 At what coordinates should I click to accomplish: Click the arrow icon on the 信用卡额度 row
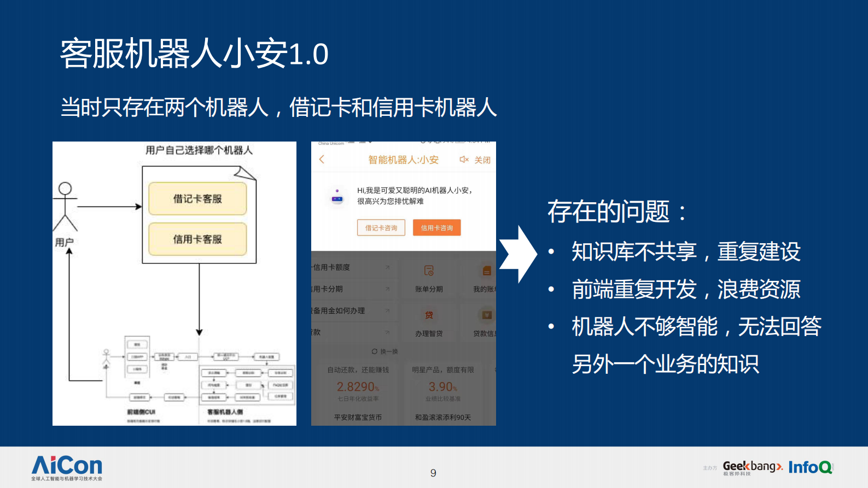387,267
